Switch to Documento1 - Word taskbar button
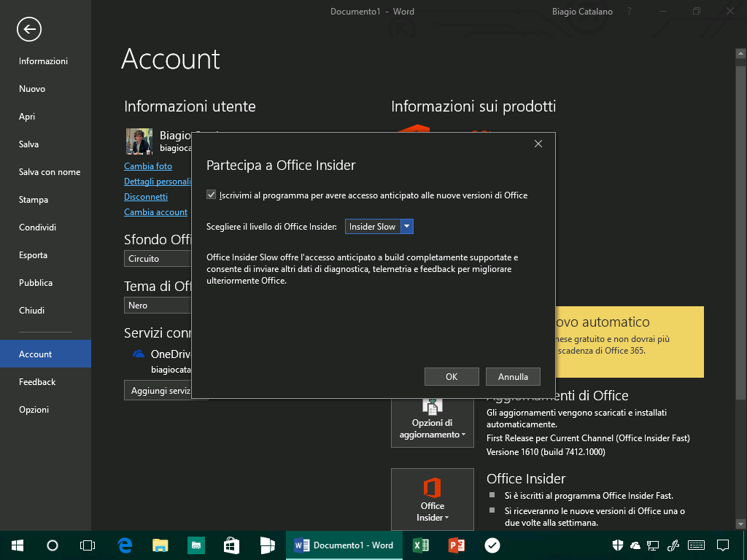Screen dimensions: 747x560 click(x=344, y=545)
